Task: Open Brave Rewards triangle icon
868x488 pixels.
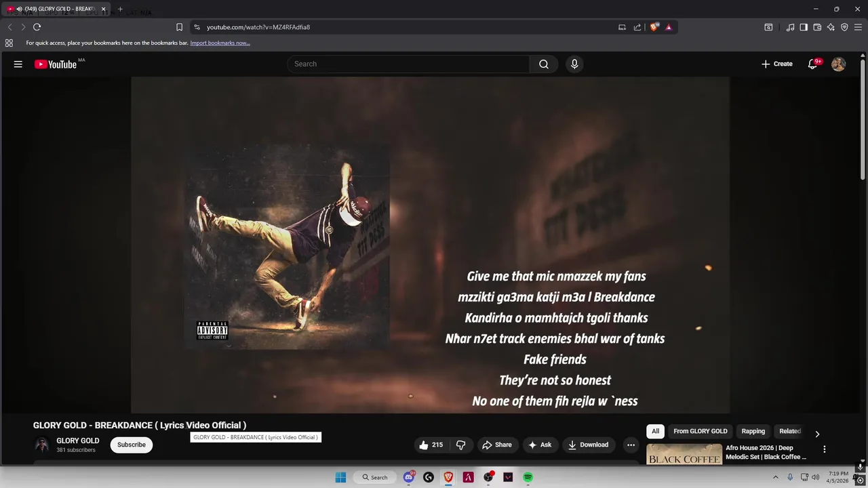Action: (x=669, y=27)
